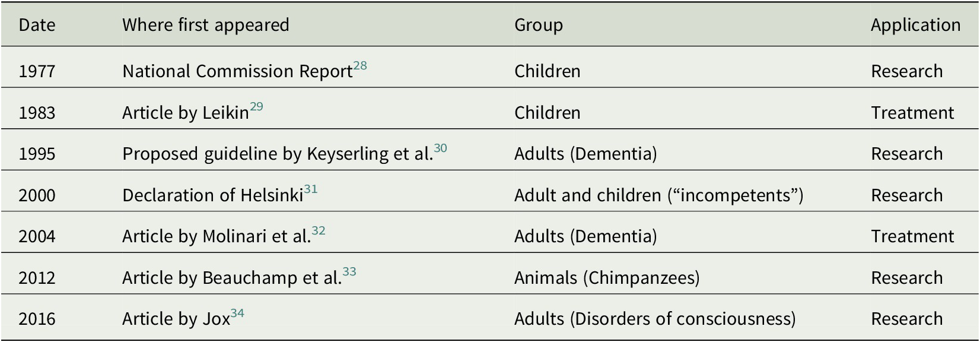Follow citation 34 after Jox
Image resolution: width=980 pixels, height=342 pixels.
pos(237,313)
